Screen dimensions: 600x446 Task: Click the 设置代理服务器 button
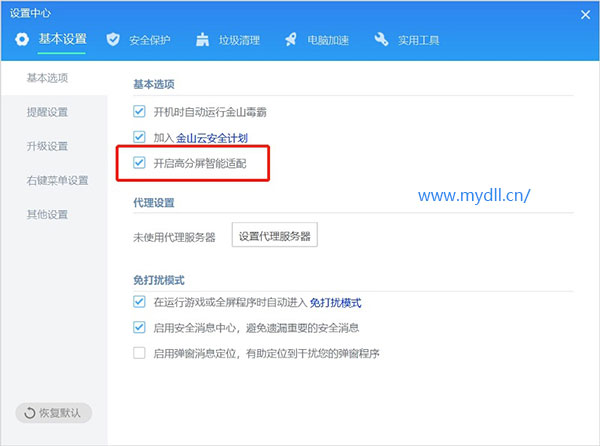(274, 235)
